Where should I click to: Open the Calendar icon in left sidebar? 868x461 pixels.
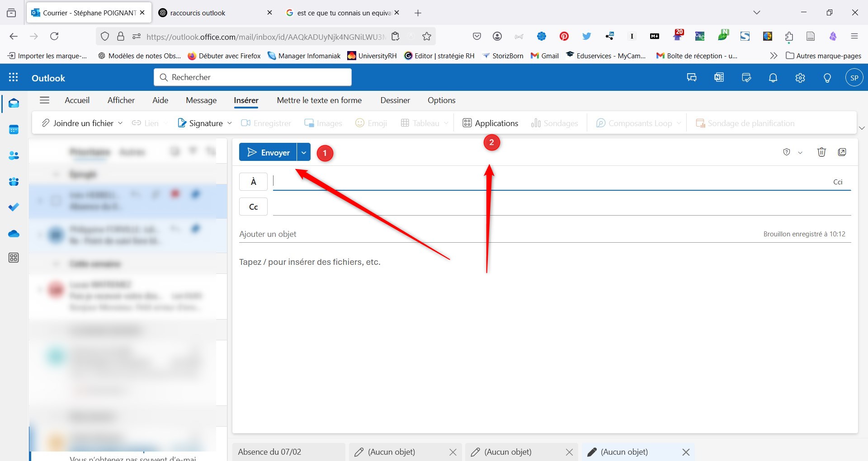pos(14,129)
